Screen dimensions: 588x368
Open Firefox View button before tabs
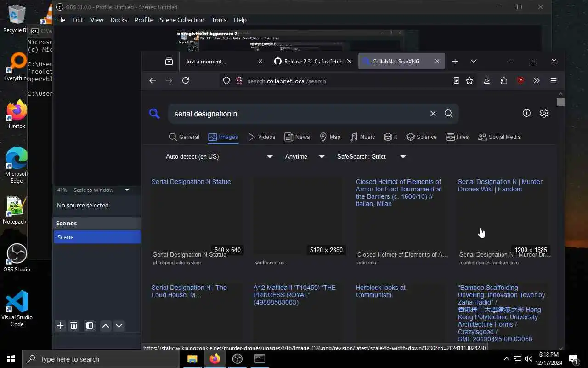[x=169, y=61]
